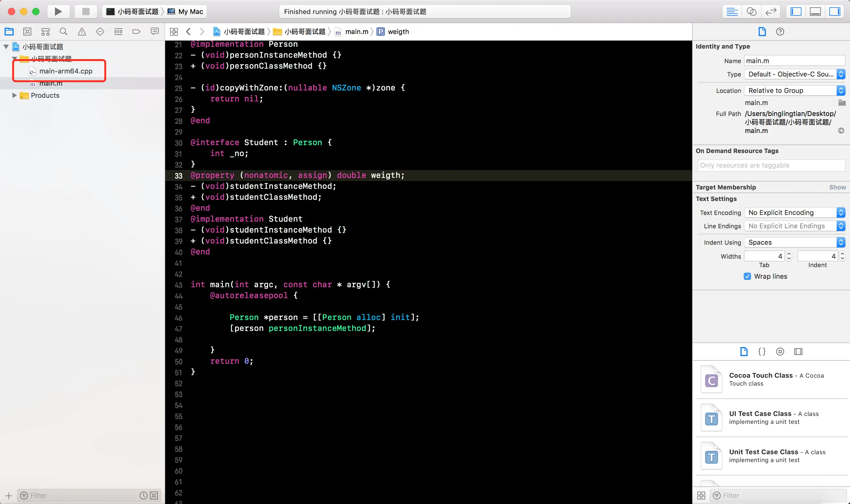Click the Run (play) button
This screenshot has width=850, height=504.
(58, 12)
